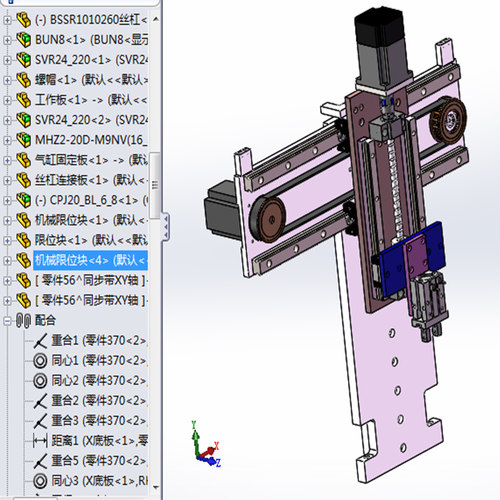Select the 工作板<1> tree item
Image resolution: width=500 pixels, height=500 pixels.
tap(91, 100)
